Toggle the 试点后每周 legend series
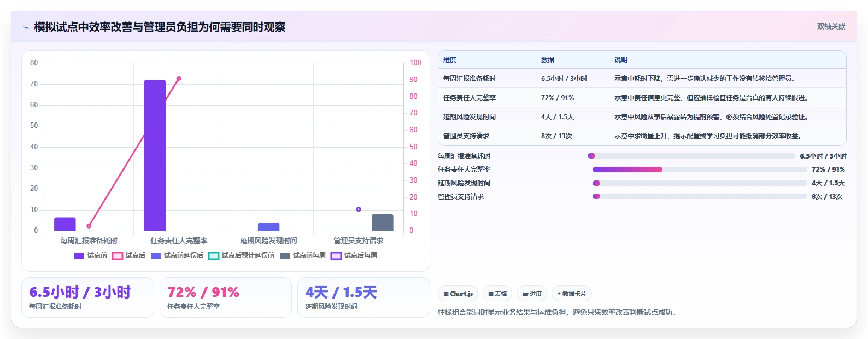868x339 pixels. (354, 255)
